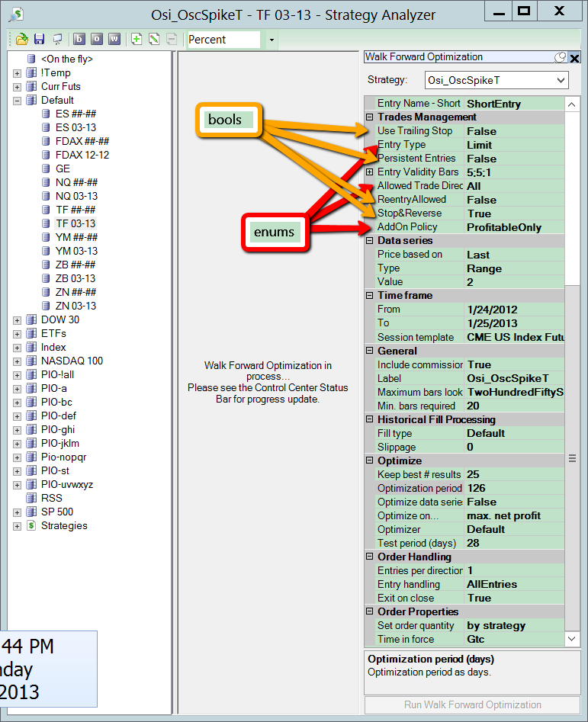Click the property grid scrollbar thumb grip
588x722 pixels.
click(572, 458)
